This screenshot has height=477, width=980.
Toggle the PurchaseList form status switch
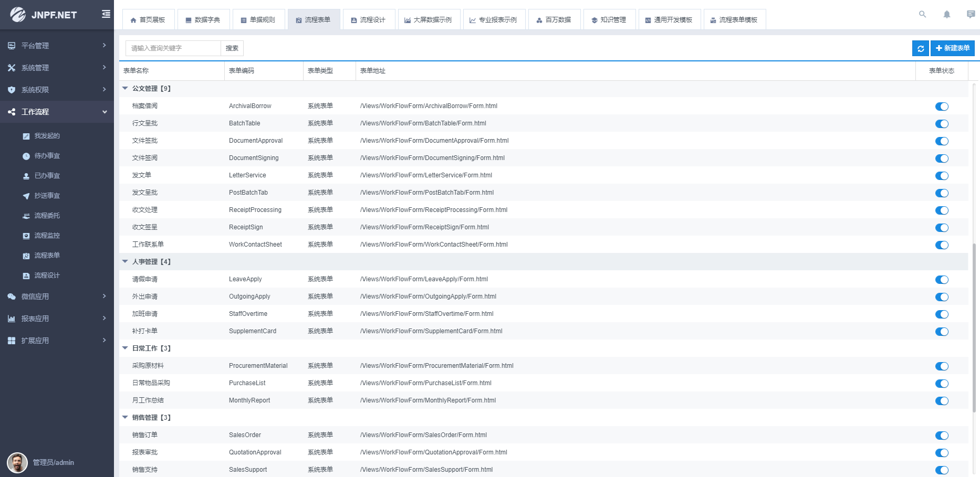click(942, 384)
